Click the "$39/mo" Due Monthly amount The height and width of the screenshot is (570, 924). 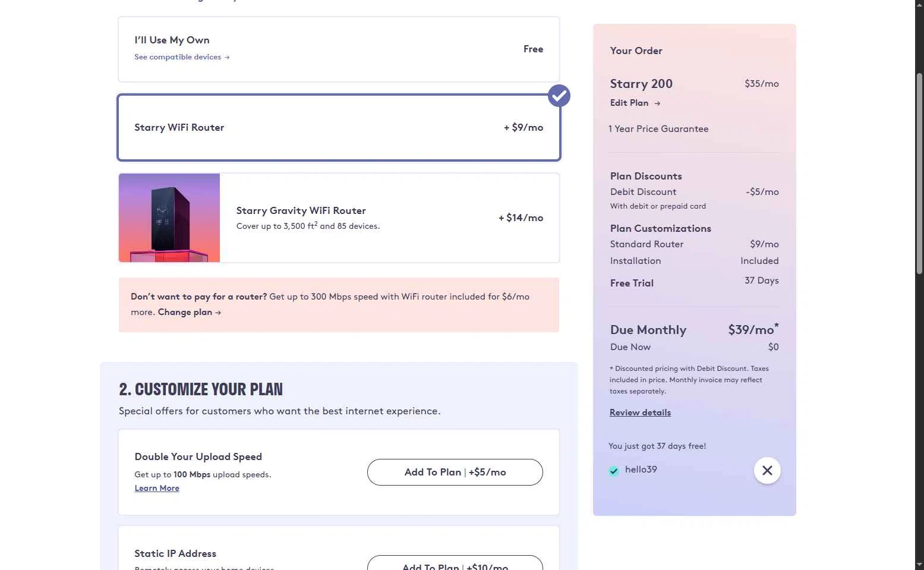[x=753, y=329]
